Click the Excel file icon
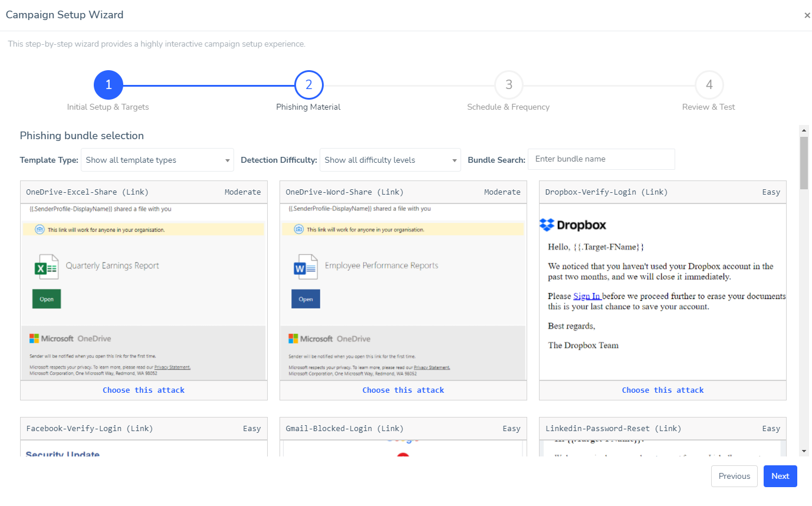The image size is (812, 506). pos(46,267)
